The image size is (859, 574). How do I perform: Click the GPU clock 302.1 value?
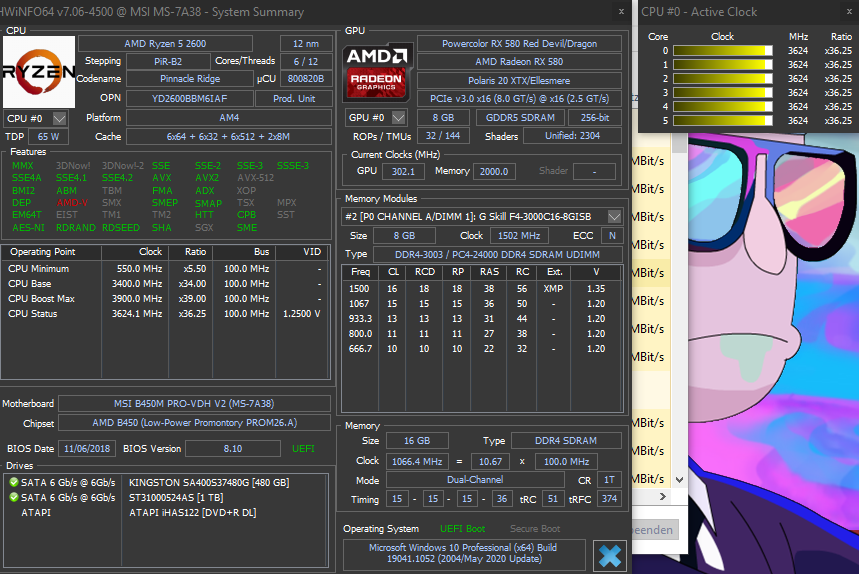403,171
